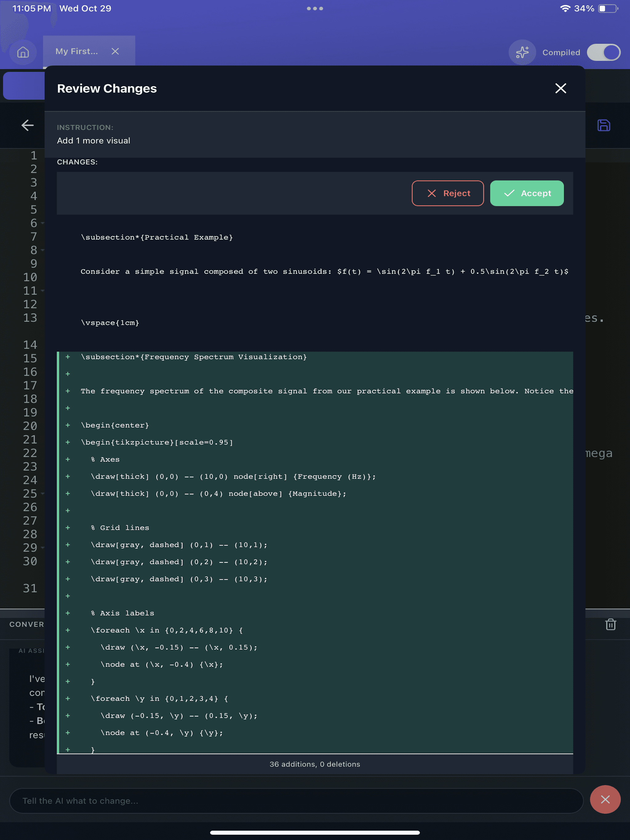The image size is (630, 840).
Task: Click the Home icon in the purple toolbar
Action: click(x=23, y=52)
